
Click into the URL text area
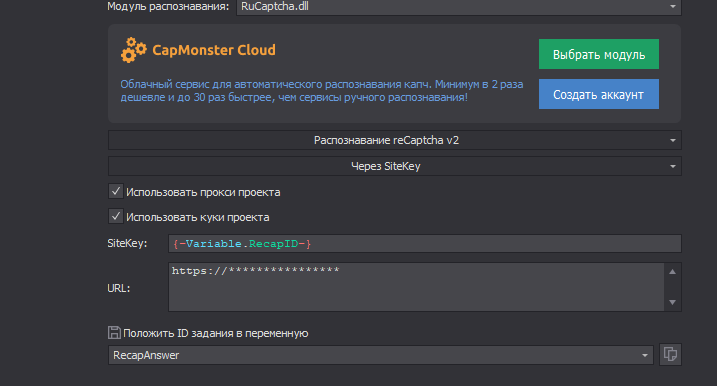click(x=416, y=287)
